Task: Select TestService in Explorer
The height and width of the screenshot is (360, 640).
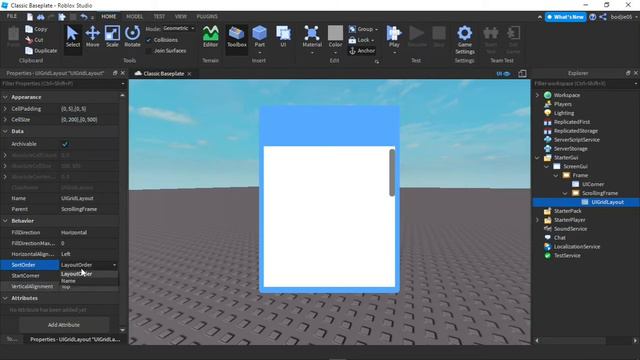Action: pos(567,256)
